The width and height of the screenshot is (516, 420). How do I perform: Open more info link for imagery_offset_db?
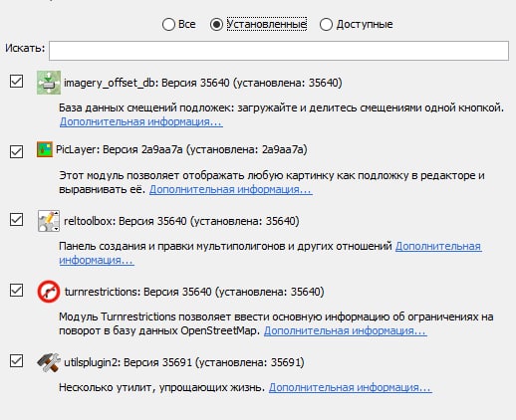[141, 121]
